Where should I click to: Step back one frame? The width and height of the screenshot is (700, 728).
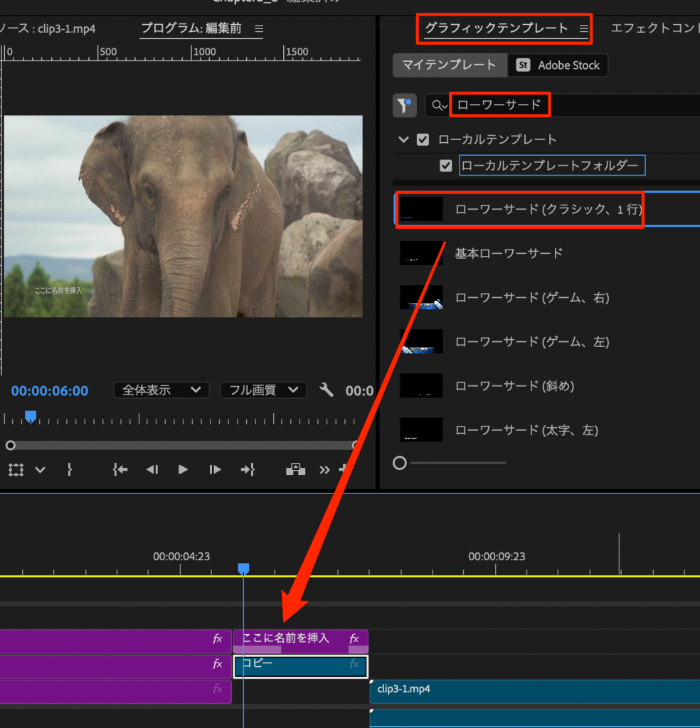point(152,469)
